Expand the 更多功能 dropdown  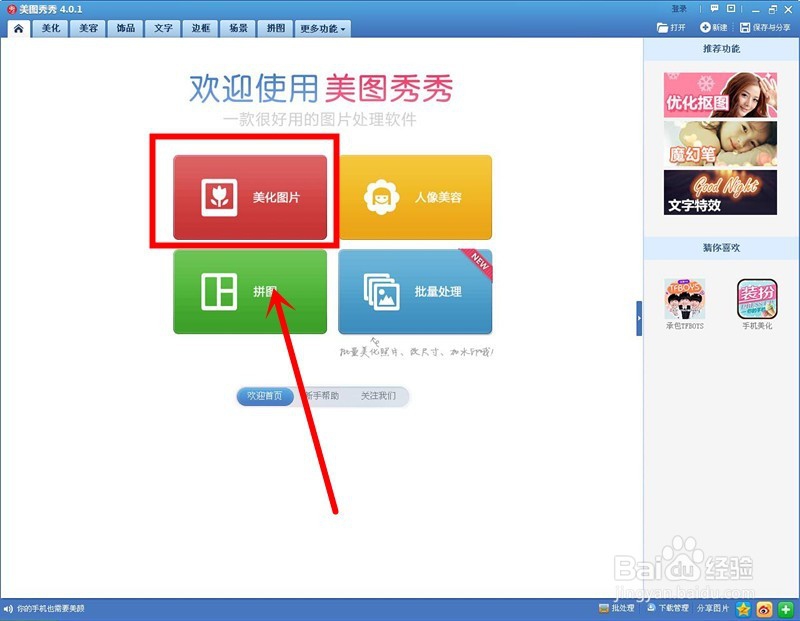(x=322, y=29)
